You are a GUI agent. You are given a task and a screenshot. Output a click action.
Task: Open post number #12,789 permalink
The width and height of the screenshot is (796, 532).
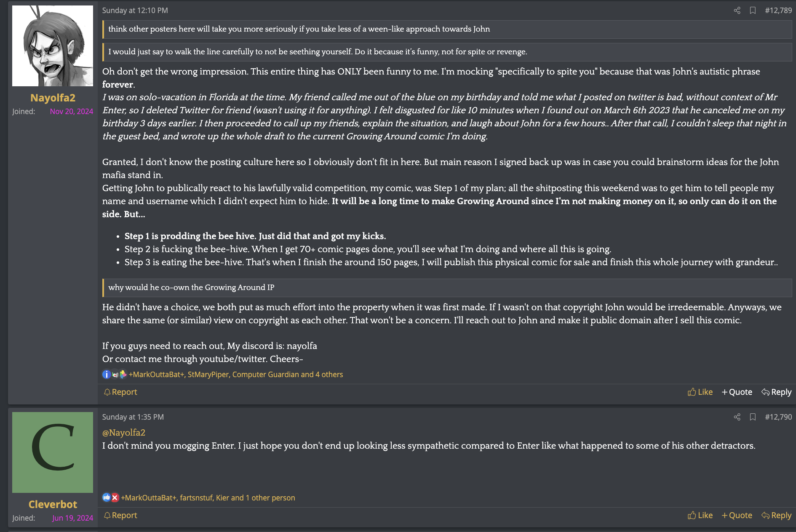(778, 11)
